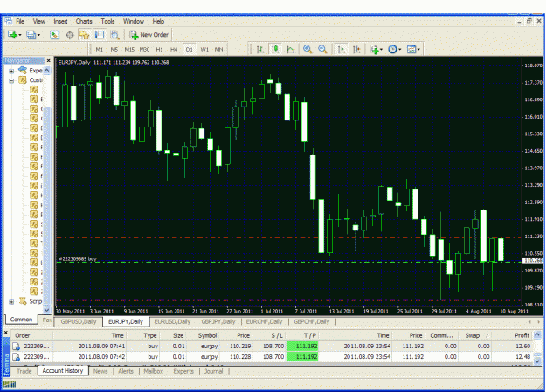Open the Help menu
The image size is (546, 392).
click(x=158, y=21)
